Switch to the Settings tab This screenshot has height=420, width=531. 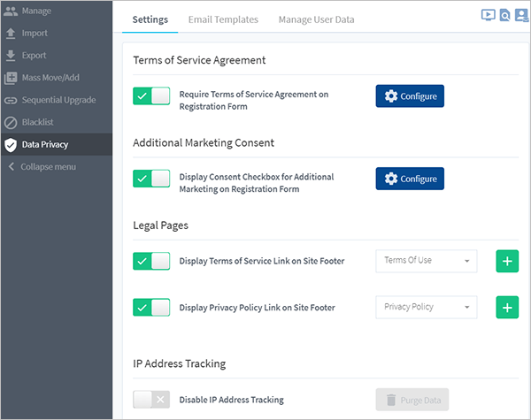click(150, 19)
